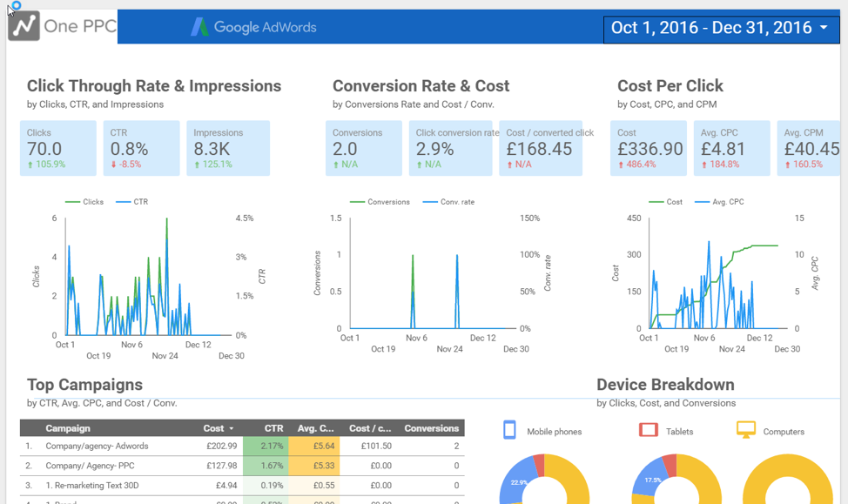Click the Google AdWords logo icon
This screenshot has width=848, height=504.
pos(199,27)
